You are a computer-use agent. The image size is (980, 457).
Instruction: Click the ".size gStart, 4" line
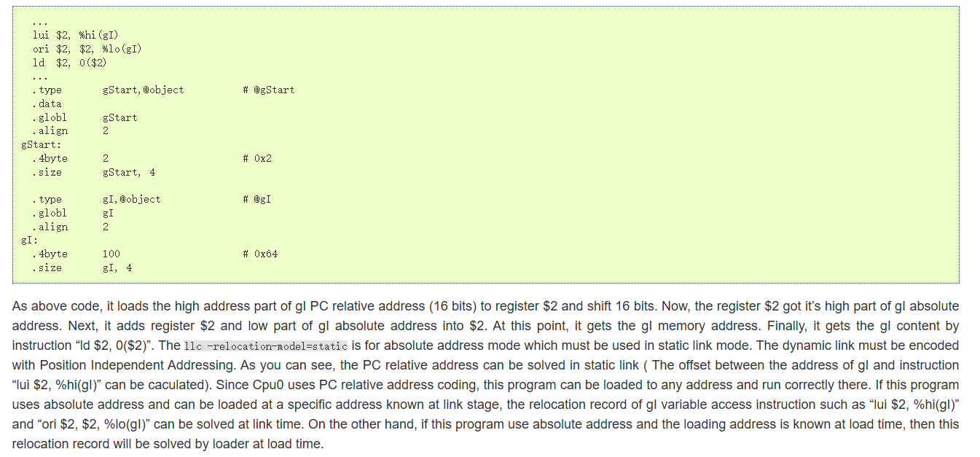tap(93, 172)
